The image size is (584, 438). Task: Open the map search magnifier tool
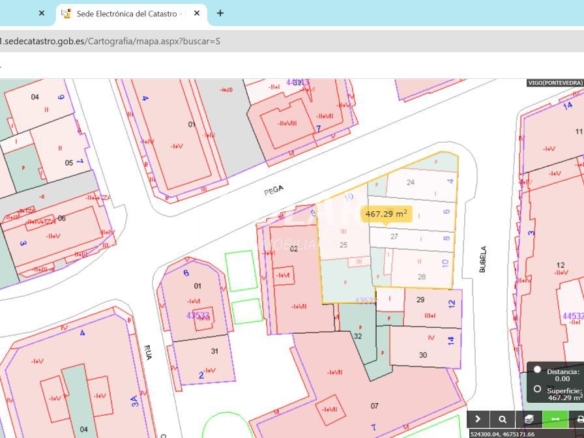502,420
